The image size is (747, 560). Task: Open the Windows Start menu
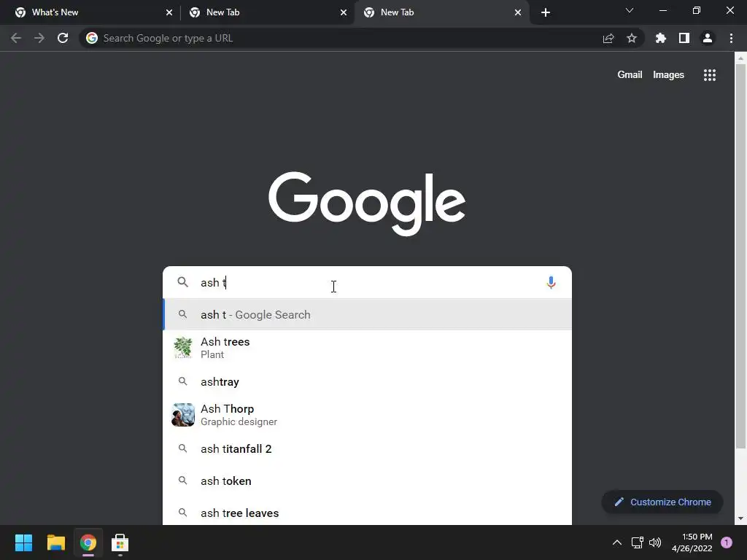tap(23, 542)
